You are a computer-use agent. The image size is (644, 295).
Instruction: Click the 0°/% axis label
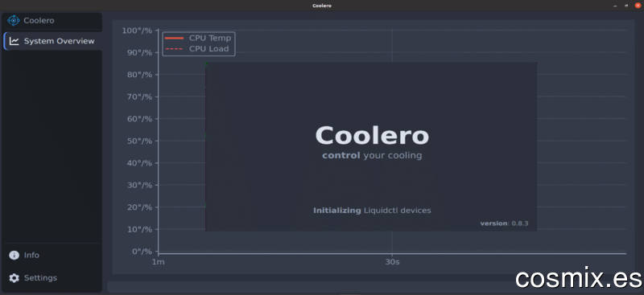142,251
